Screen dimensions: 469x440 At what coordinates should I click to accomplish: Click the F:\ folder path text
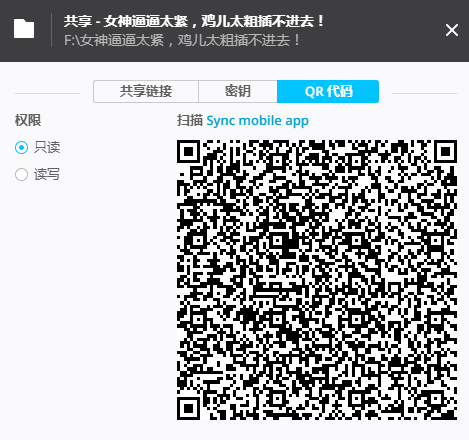tap(182, 41)
